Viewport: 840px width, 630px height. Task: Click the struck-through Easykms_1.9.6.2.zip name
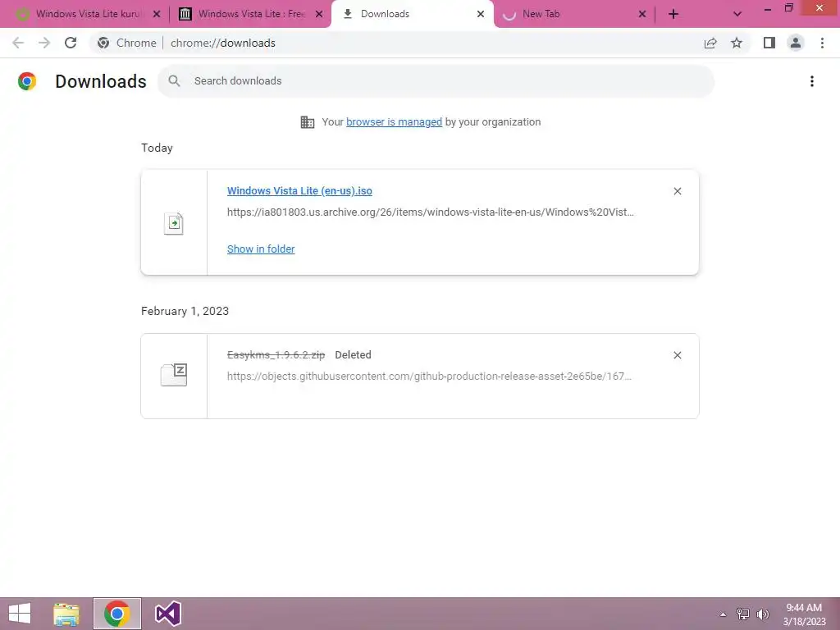276,355
